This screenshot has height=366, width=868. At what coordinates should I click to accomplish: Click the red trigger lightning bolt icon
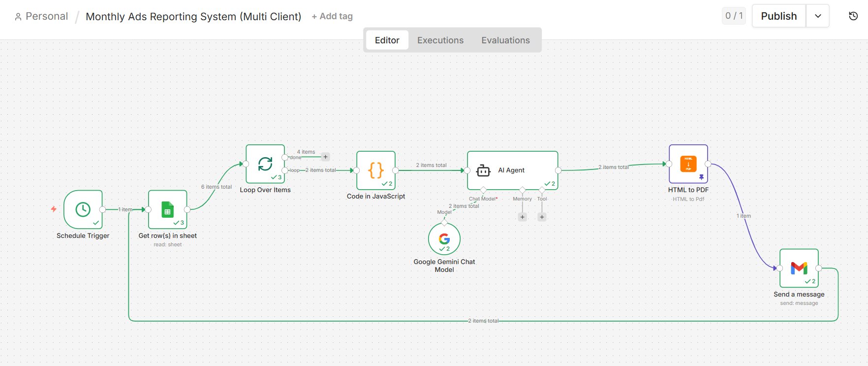click(x=54, y=209)
